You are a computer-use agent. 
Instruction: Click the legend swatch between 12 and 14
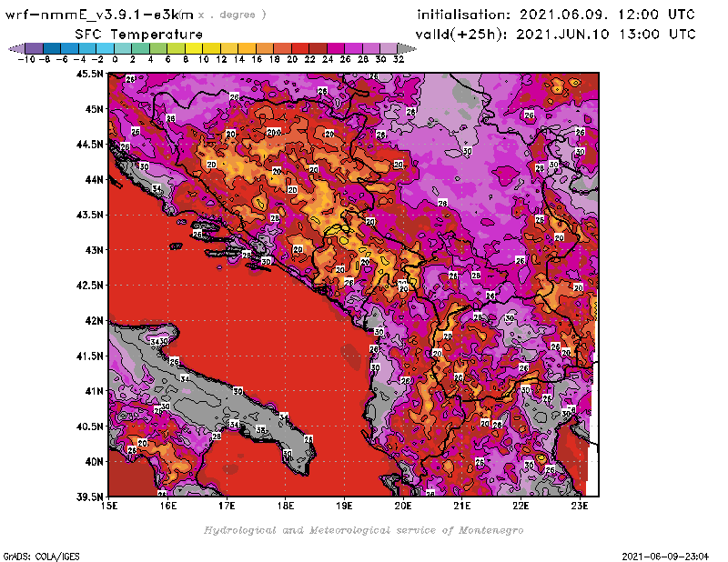coord(229,49)
